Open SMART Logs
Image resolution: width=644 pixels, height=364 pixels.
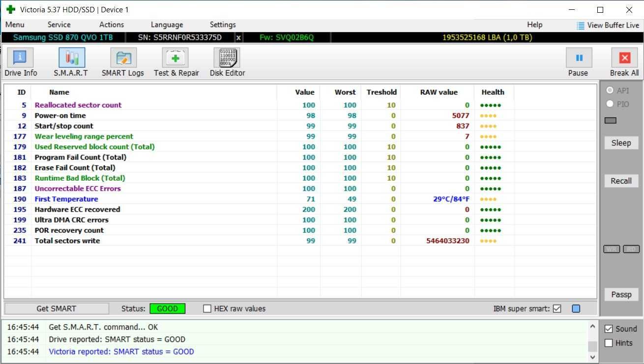coord(123,62)
